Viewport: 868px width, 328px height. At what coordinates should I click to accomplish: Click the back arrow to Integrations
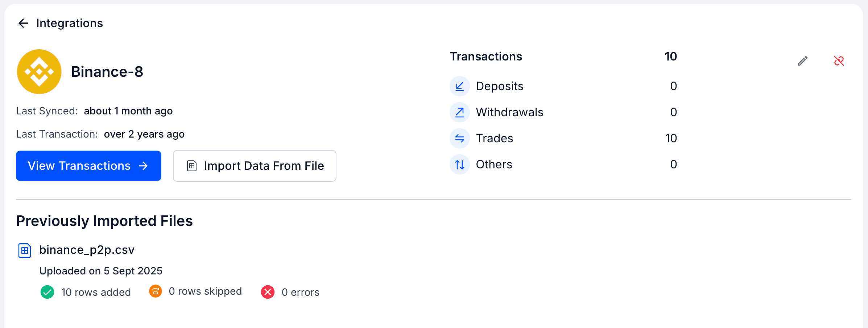[23, 23]
